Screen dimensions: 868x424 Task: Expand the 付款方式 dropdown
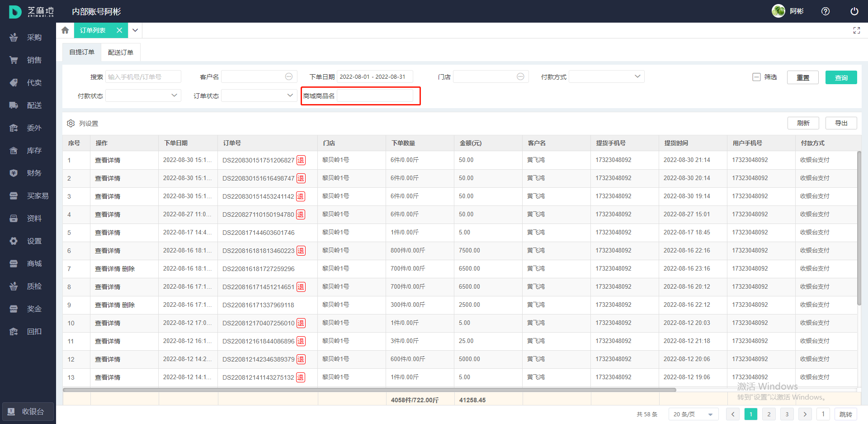click(607, 76)
